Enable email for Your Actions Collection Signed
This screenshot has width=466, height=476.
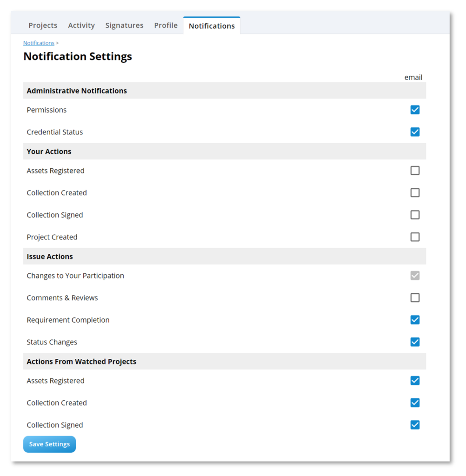[x=415, y=215]
